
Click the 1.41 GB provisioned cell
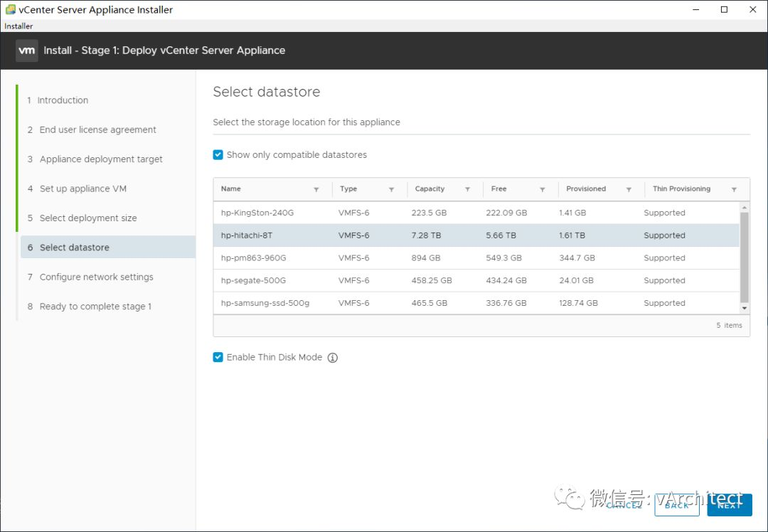point(572,213)
